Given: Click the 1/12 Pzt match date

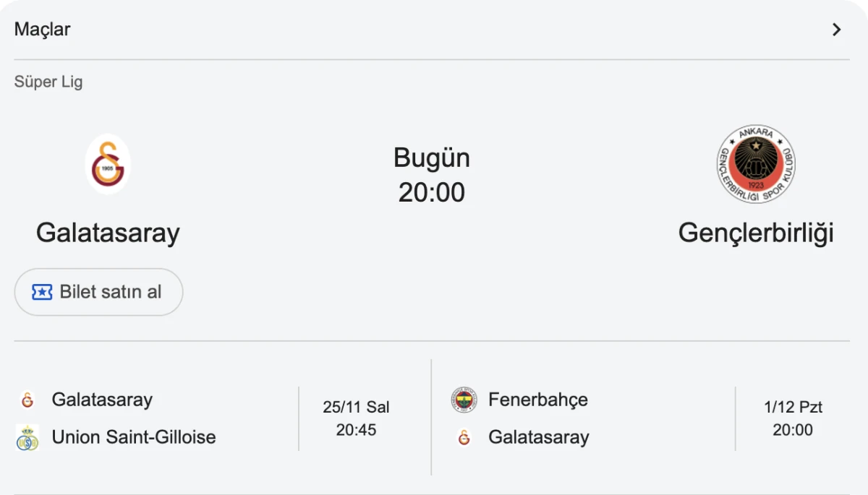Looking at the screenshot, I should click(x=793, y=418).
